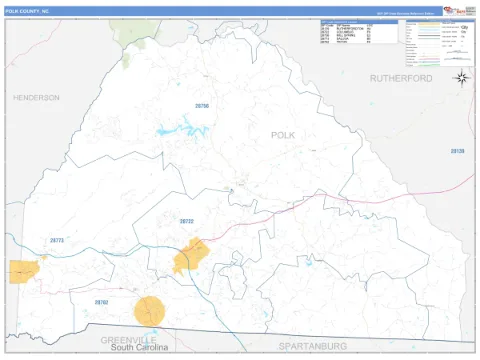
Task: Open the map symbols legend panel
Action: click(440, 43)
